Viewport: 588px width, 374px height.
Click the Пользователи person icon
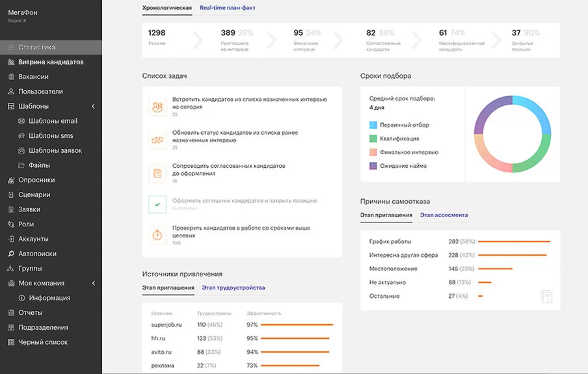(11, 91)
